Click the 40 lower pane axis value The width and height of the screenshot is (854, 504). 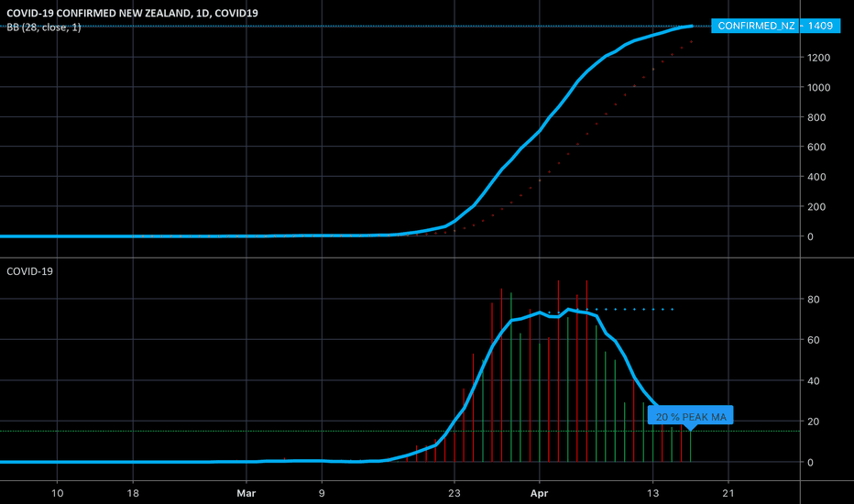[814, 381]
